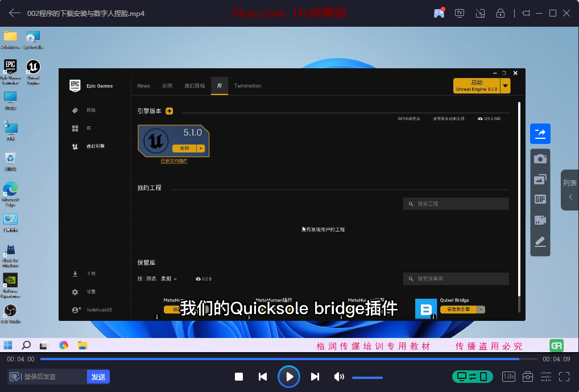
Task: Toggle the player lock icon
Action: (501, 13)
